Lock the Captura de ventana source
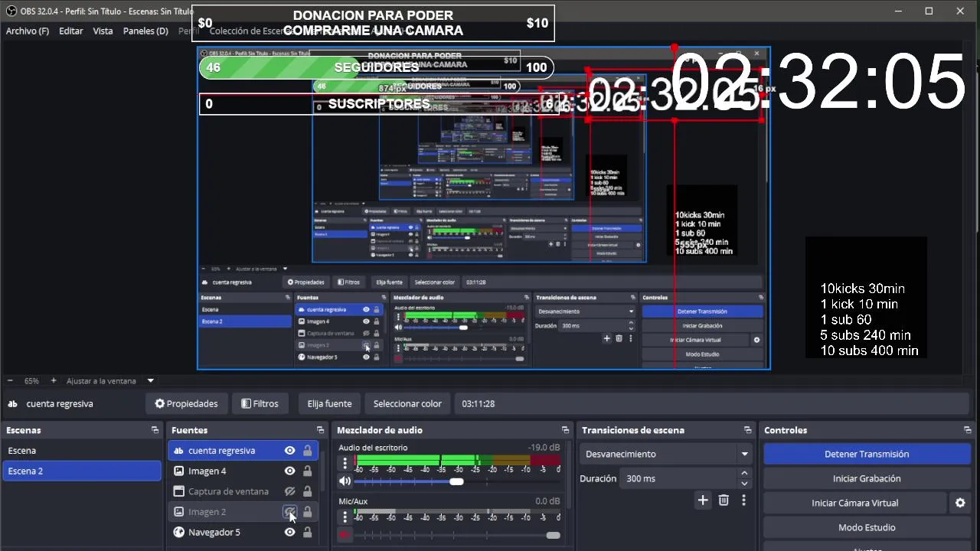The height and width of the screenshot is (551, 980). [307, 491]
